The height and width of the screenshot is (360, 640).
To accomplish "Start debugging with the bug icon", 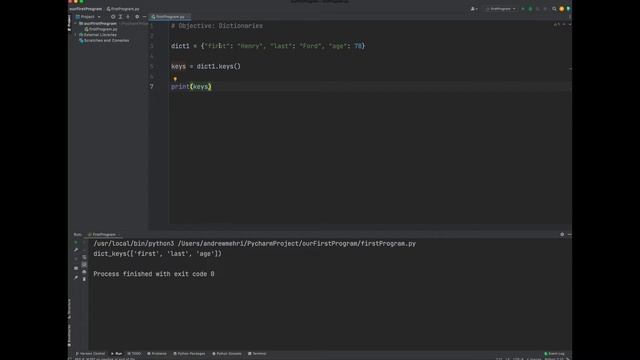I will [x=530, y=9].
